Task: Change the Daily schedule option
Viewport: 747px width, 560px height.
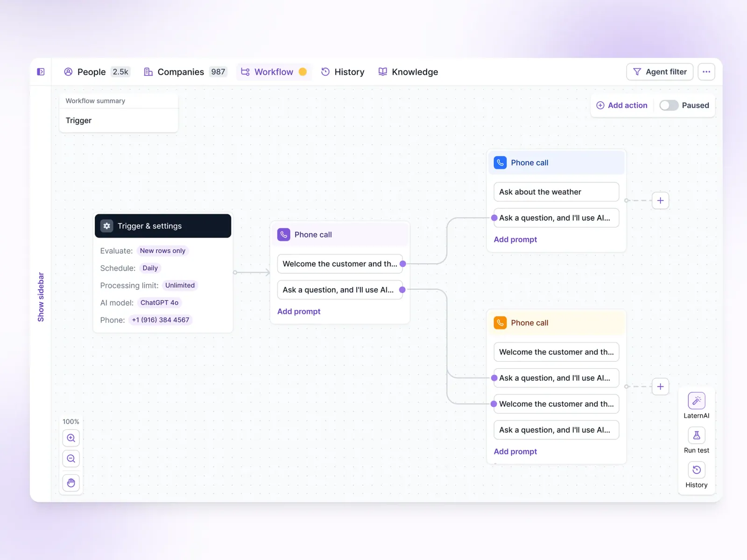Action: (x=150, y=268)
